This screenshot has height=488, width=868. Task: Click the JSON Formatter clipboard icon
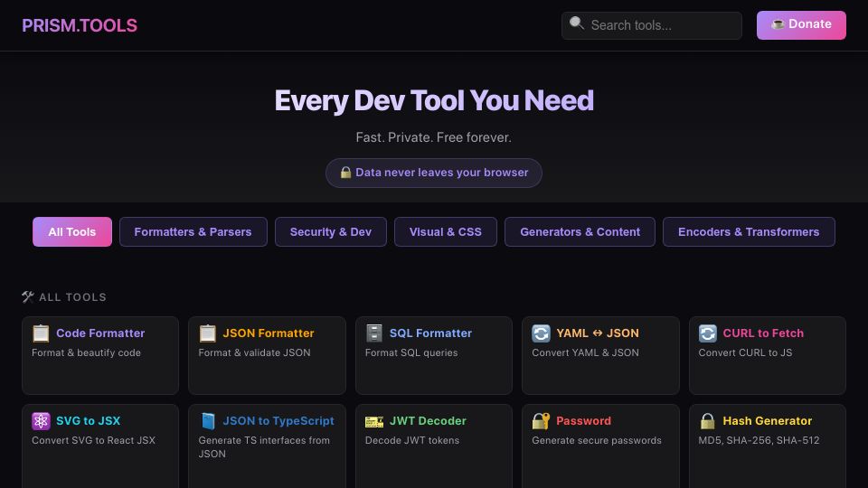click(208, 333)
